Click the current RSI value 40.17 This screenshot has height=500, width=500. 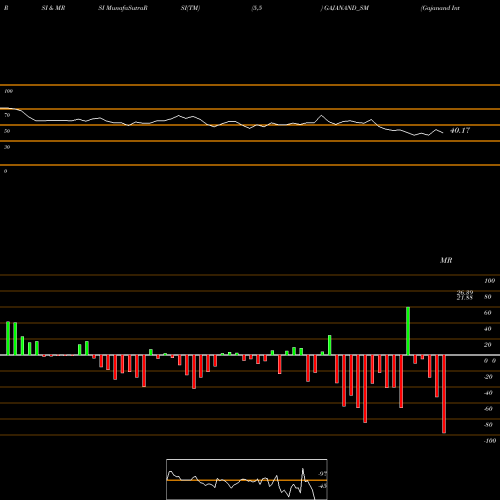(460, 130)
